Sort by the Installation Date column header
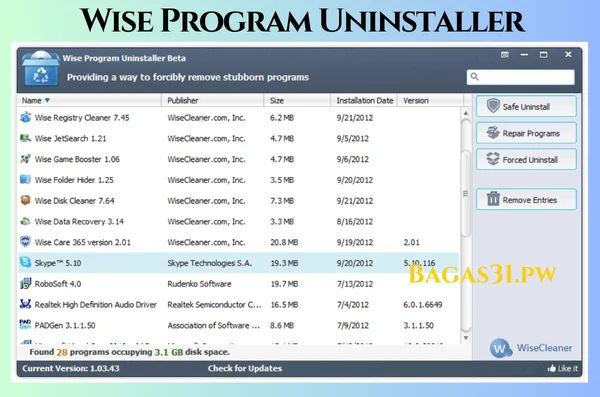Screen dimensions: 600x397 point(364,100)
